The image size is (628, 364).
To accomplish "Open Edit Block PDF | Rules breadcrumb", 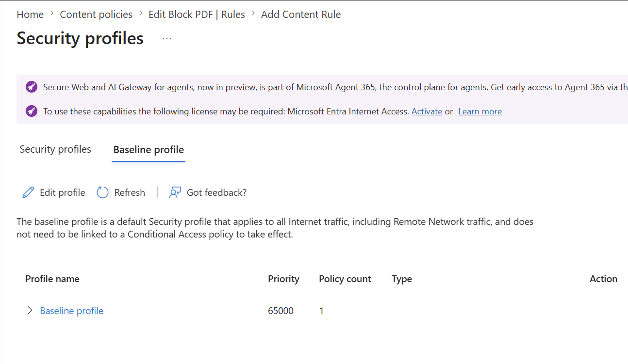I will click(x=197, y=15).
